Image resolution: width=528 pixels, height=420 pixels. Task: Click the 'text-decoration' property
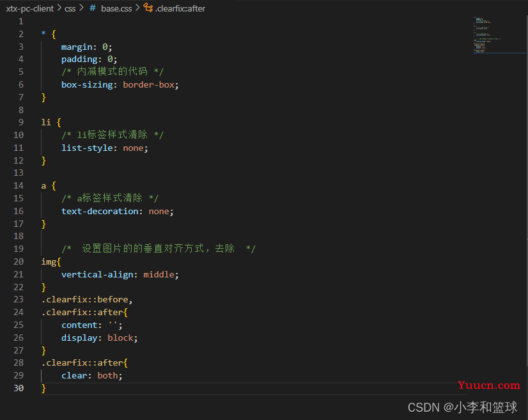click(100, 211)
